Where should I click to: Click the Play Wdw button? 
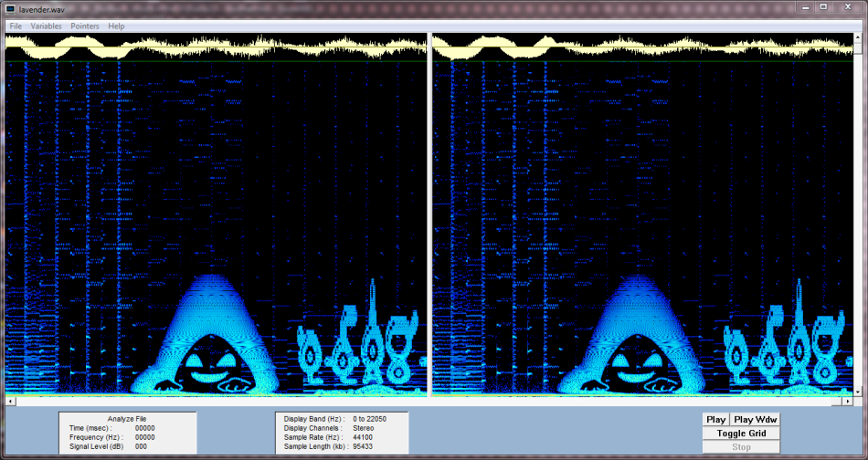[x=755, y=420]
